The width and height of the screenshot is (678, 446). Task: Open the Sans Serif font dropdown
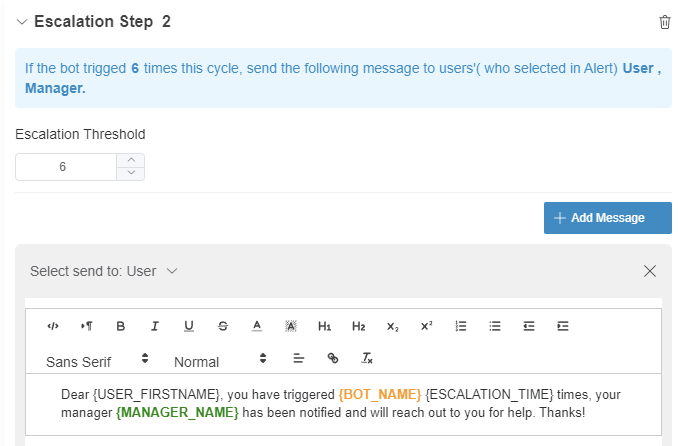97,360
